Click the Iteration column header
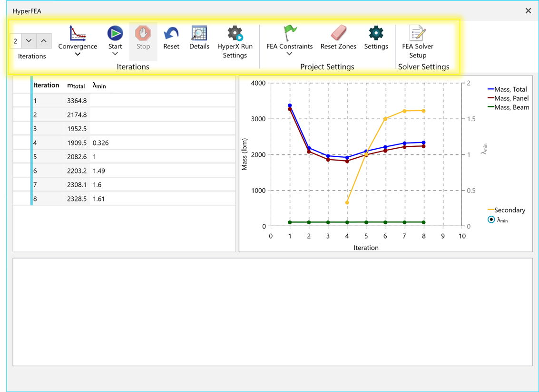This screenshot has height=392, width=539. pyautogui.click(x=46, y=85)
